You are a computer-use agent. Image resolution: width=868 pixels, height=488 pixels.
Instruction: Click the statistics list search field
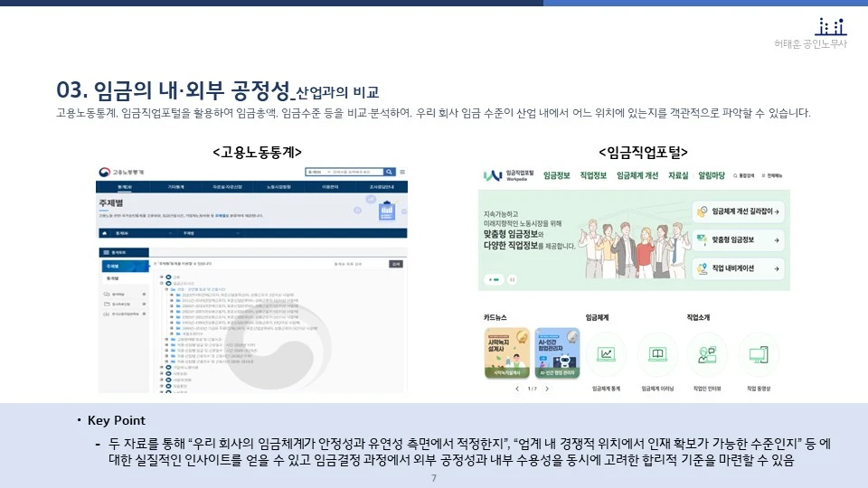click(x=359, y=264)
